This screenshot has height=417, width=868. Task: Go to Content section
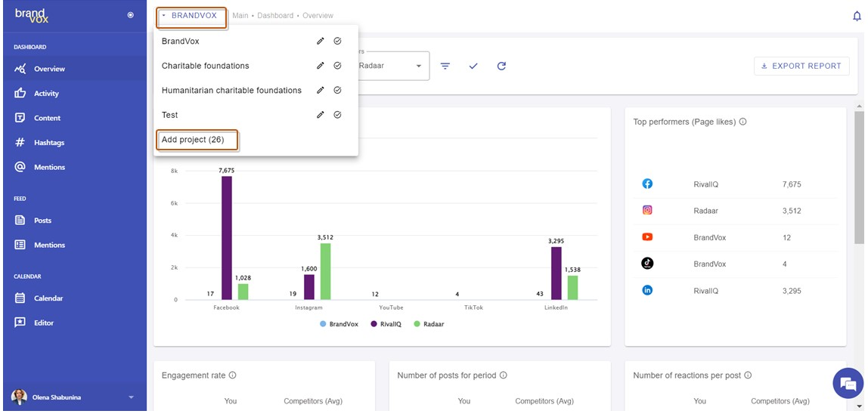coord(75,118)
